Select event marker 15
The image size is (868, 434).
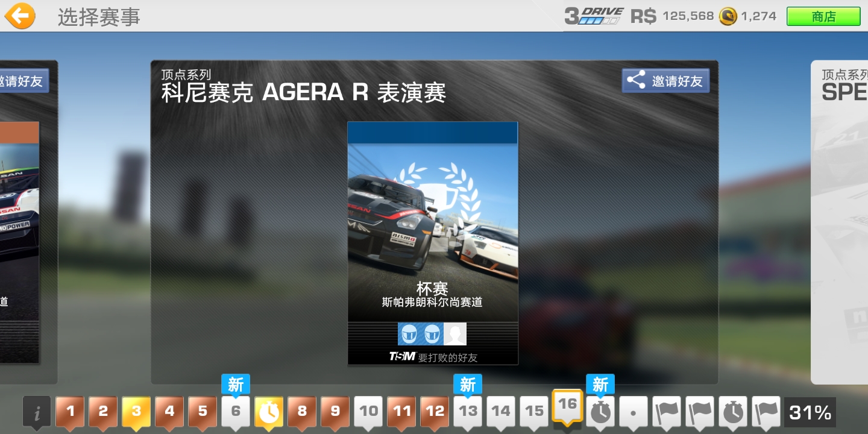534,413
